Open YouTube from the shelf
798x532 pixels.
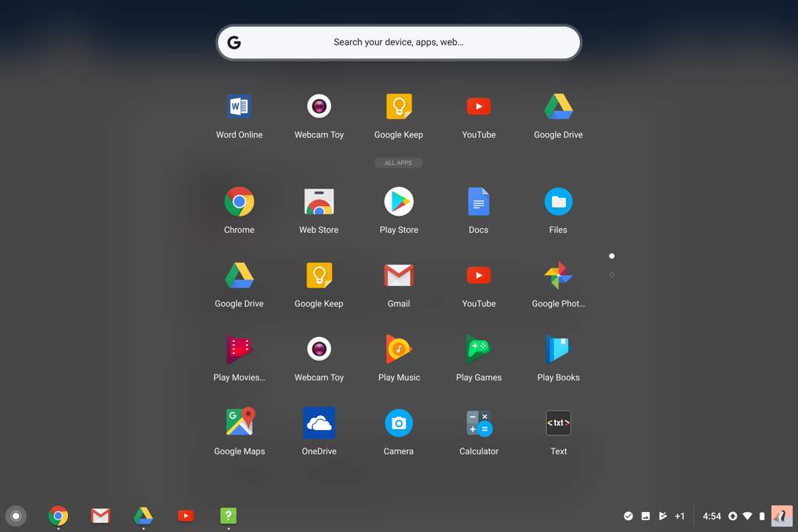185,516
